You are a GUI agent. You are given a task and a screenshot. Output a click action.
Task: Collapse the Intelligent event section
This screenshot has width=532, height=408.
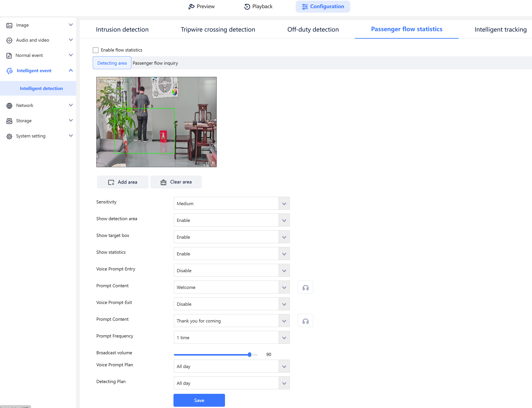point(71,71)
